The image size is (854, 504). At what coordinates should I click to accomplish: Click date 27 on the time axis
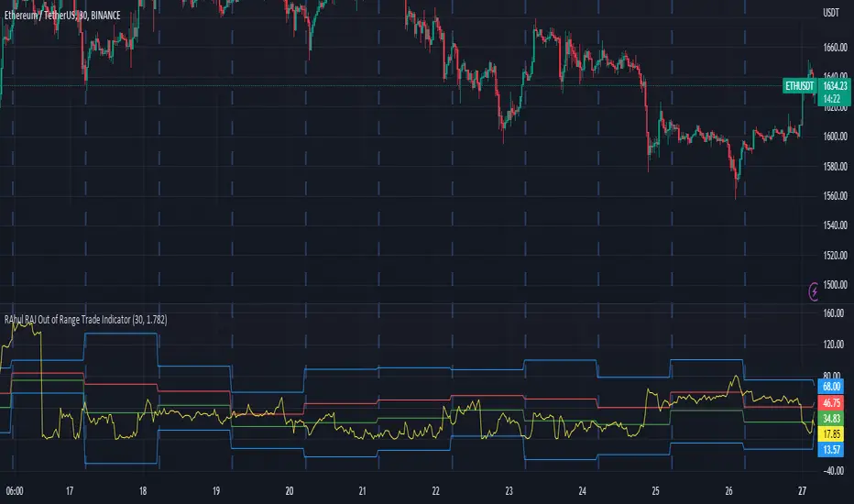coord(803,491)
